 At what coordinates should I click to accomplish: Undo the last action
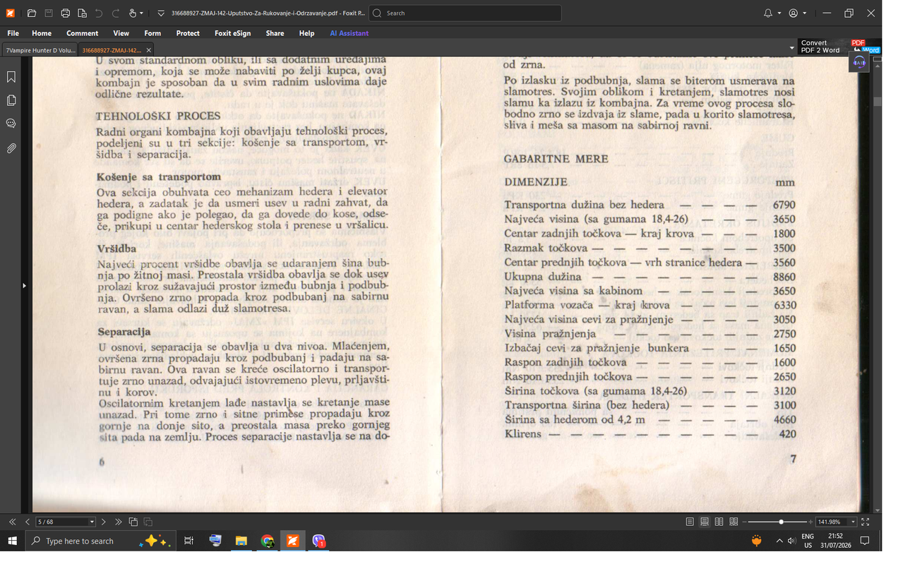click(99, 13)
